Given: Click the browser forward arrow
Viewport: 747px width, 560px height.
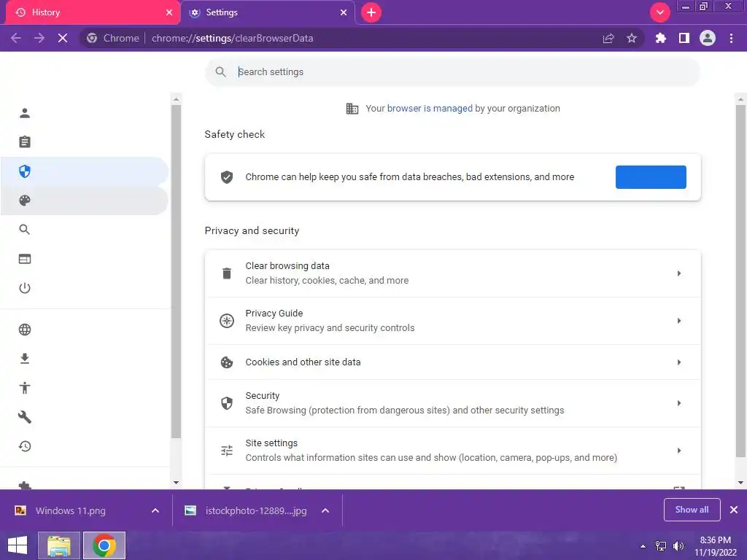Looking at the screenshot, I should (39, 38).
